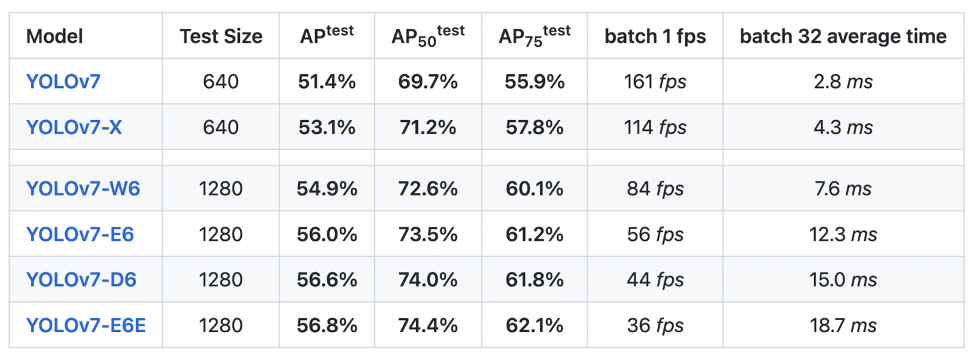Click the batch 32 average time header
Screen dimensions: 980x364
point(843,36)
